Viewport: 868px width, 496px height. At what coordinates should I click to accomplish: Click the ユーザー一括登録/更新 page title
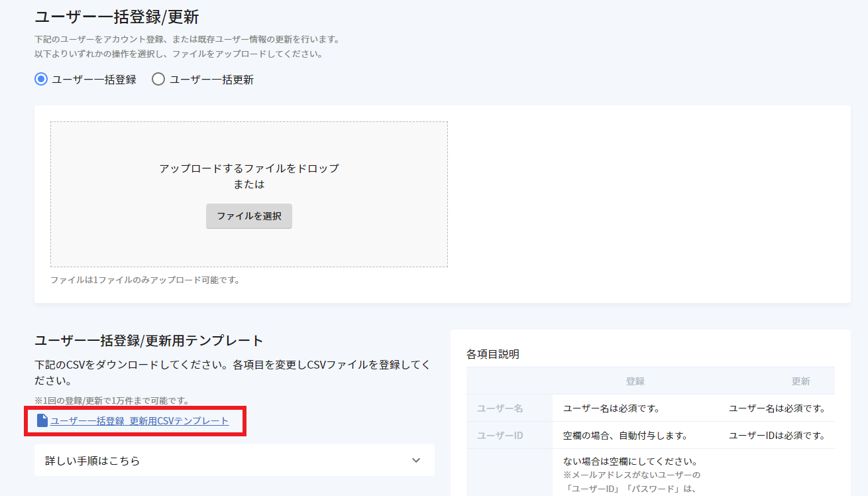tap(117, 17)
